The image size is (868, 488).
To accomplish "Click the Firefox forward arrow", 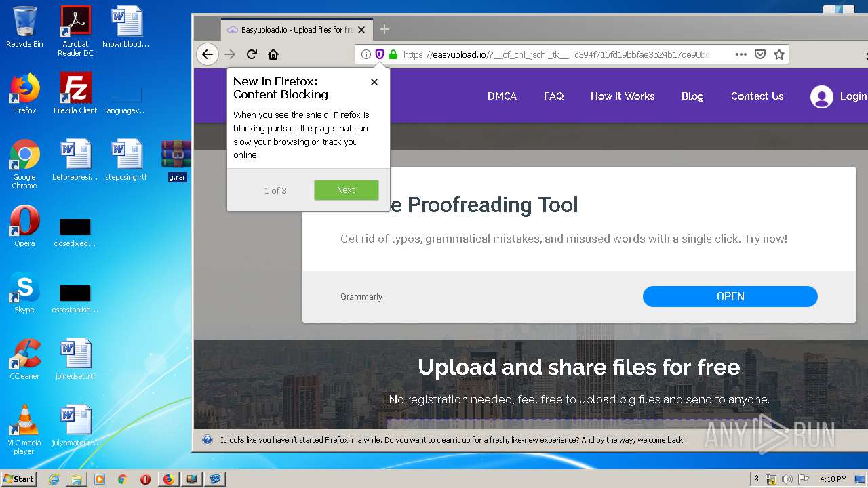I will pyautogui.click(x=230, y=54).
